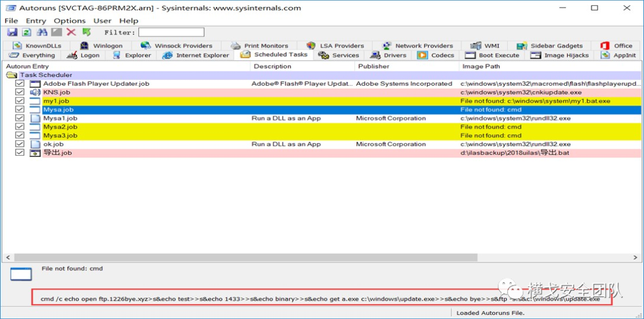Switch to the Drivers tab
The height and width of the screenshot is (319, 644).
[388, 55]
